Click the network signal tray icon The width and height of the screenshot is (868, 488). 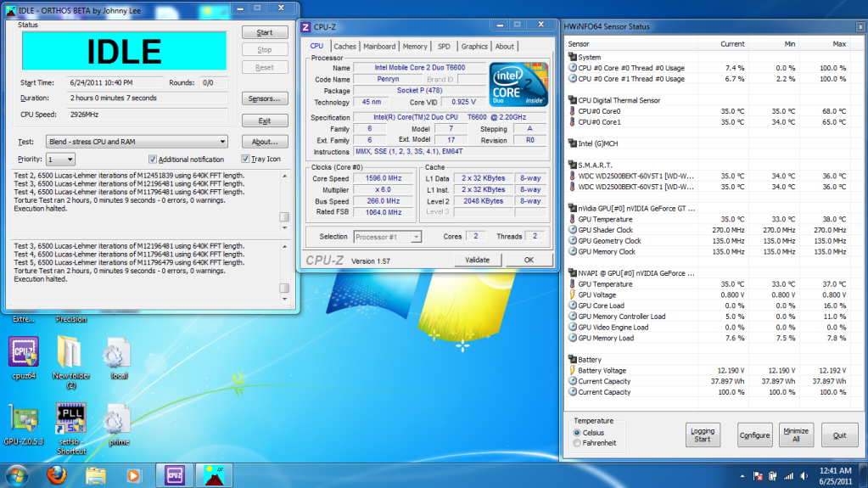tap(788, 476)
